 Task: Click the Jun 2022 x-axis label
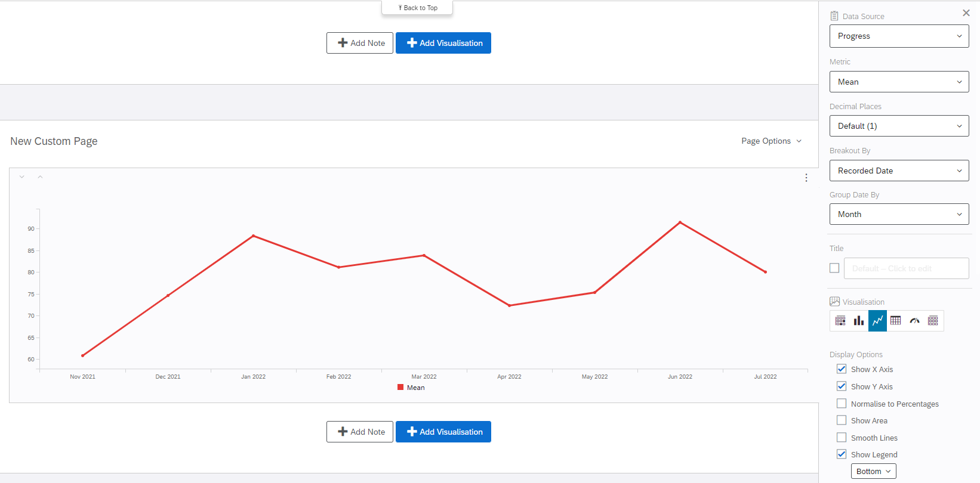[680, 377]
